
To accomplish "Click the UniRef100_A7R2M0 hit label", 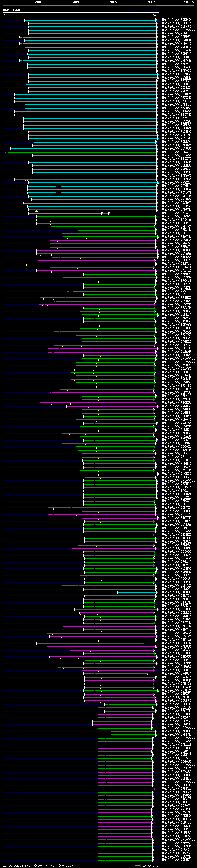I will tap(176, 230).
